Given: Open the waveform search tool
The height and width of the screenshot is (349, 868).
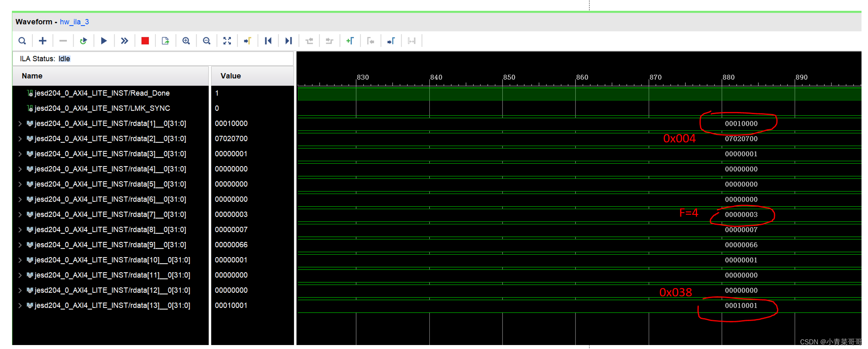Looking at the screenshot, I should (22, 41).
